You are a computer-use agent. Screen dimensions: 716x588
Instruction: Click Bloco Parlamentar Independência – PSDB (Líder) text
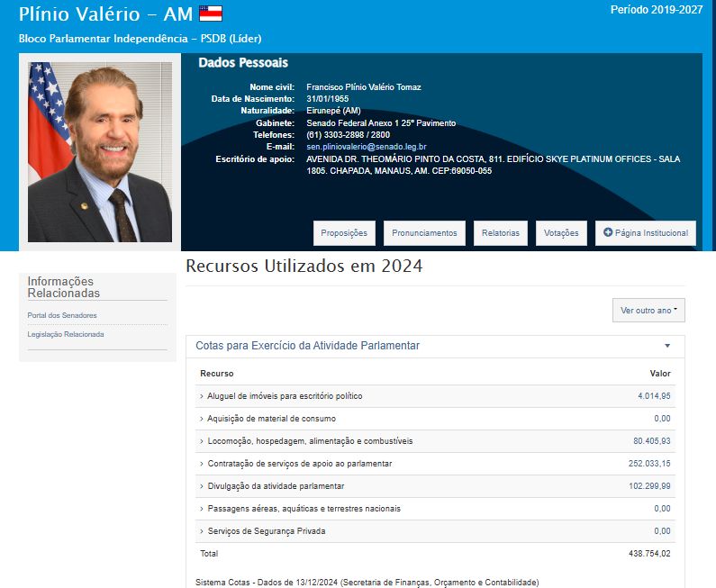tap(140, 39)
